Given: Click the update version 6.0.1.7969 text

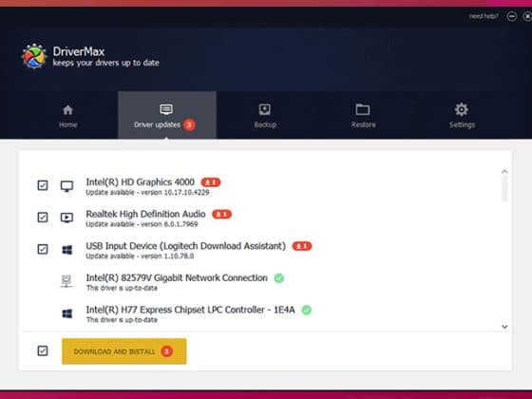Looking at the screenshot, I should pyautogui.click(x=142, y=224).
